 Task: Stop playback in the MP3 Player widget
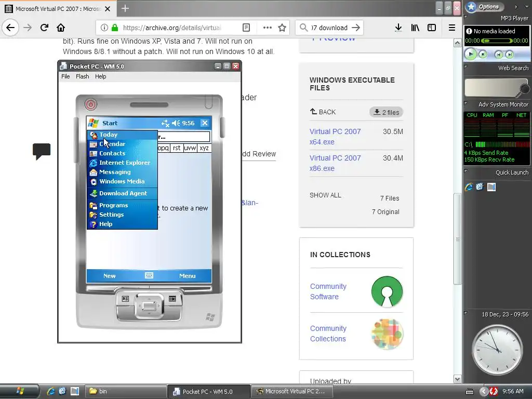pos(483,54)
